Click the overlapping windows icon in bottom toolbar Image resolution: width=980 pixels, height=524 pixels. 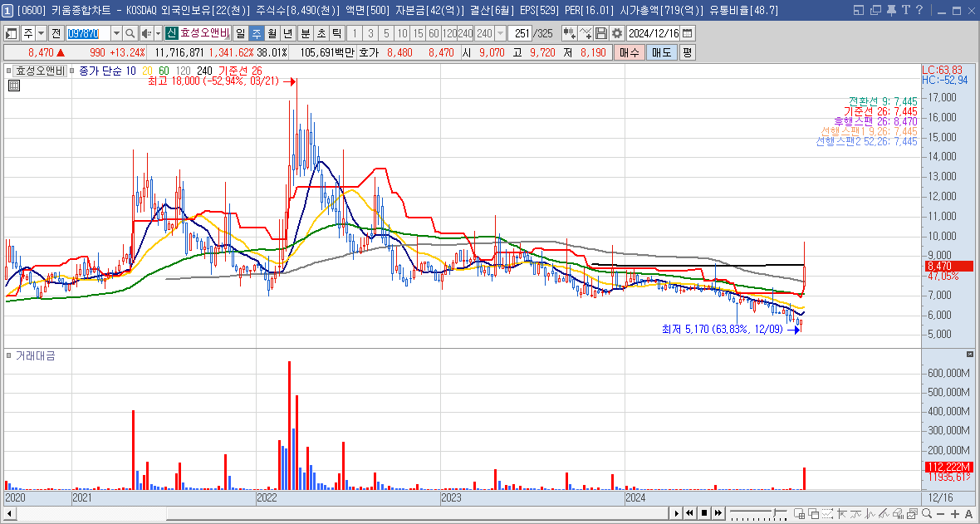(813, 514)
